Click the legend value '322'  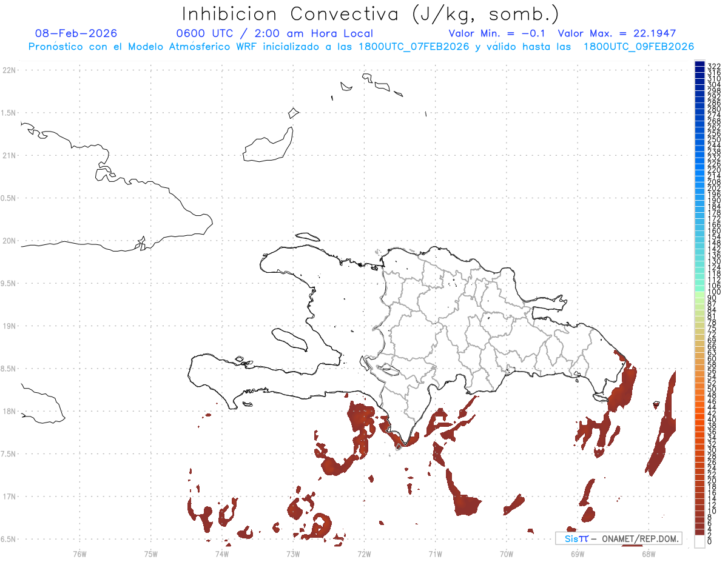coord(714,65)
